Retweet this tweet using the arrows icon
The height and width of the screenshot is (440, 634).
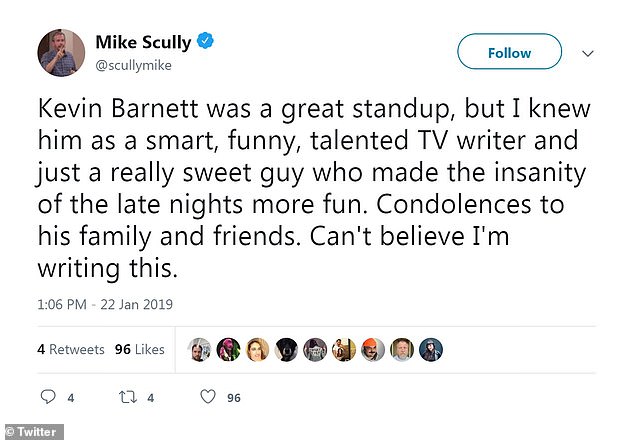coord(128,397)
